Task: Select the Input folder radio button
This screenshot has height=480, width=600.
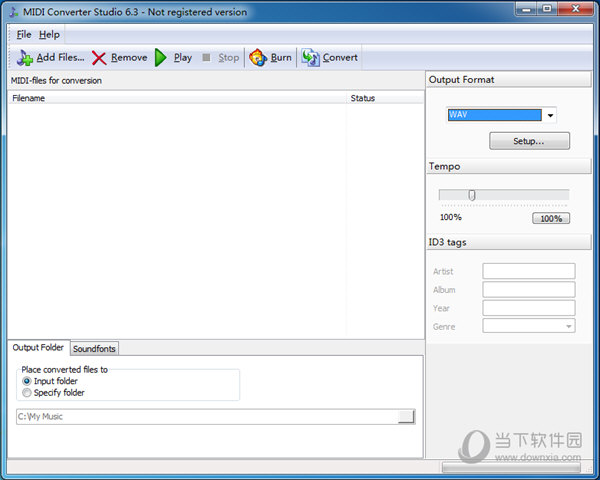Action: click(27, 381)
